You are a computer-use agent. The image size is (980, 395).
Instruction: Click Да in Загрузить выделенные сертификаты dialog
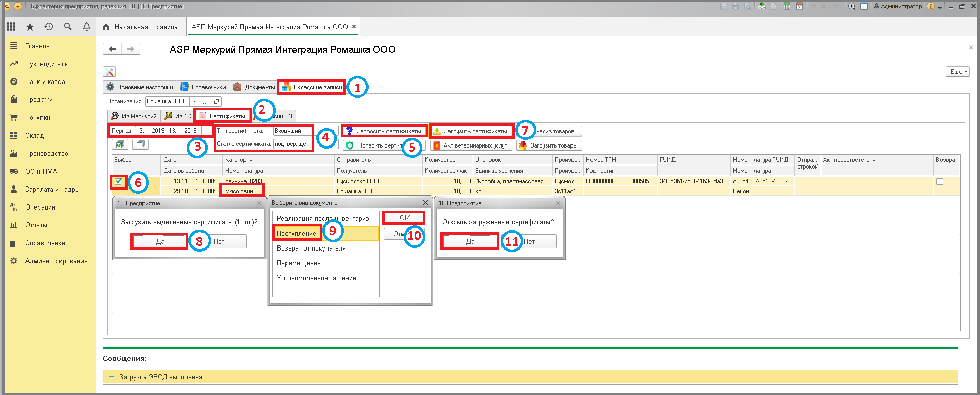[160, 241]
